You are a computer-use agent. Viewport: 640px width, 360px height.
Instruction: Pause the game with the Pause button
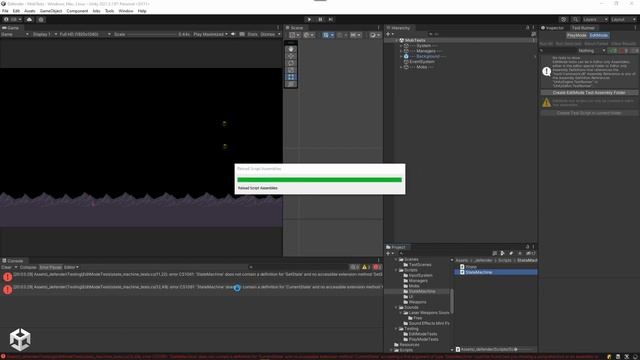(x=320, y=19)
